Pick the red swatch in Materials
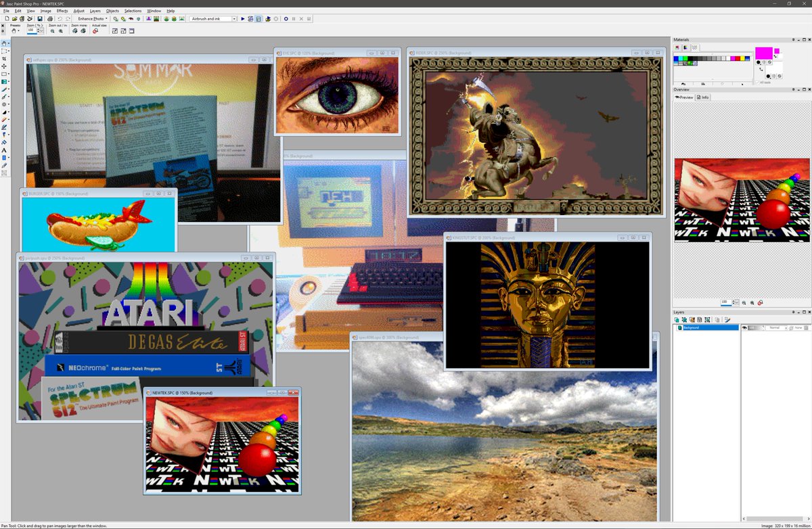812x529 pixels. click(738, 58)
